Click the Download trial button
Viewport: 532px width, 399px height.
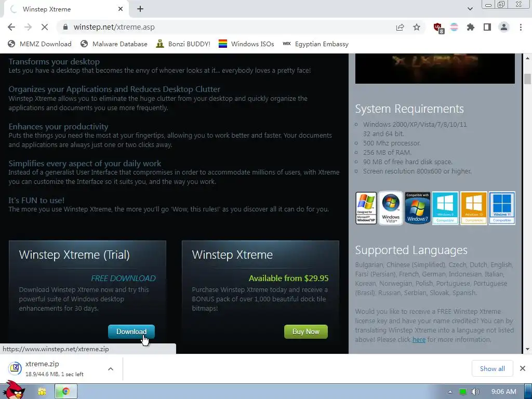[x=131, y=331]
